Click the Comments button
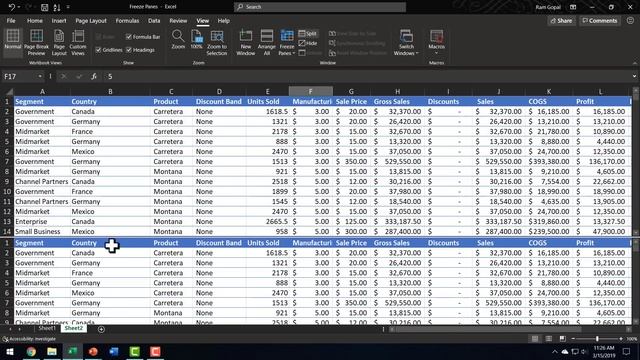This screenshot has height=360, width=640. click(600, 20)
